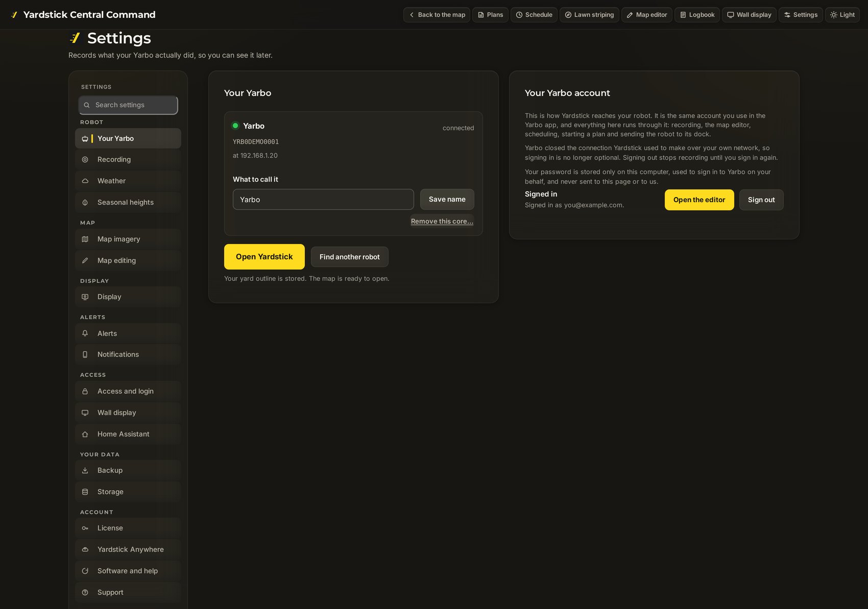Image resolution: width=868 pixels, height=609 pixels.
Task: Open Lawn striping from the top bar
Action: click(589, 15)
